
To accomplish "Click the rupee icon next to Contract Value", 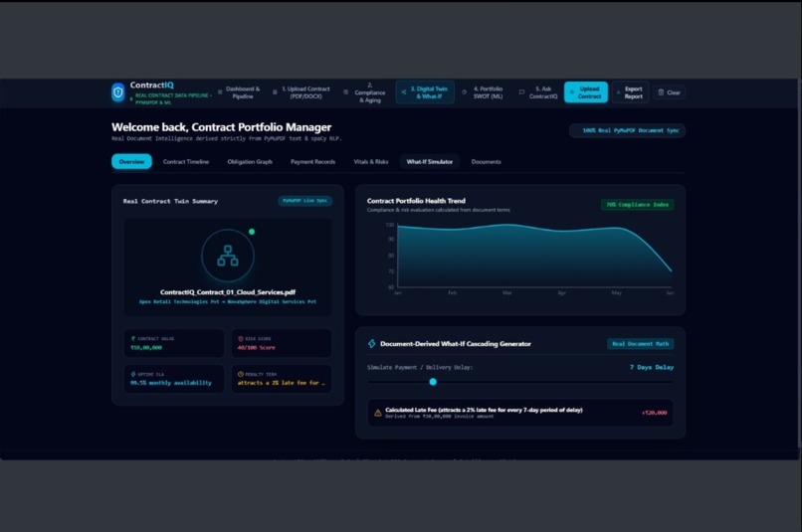I will point(133,339).
